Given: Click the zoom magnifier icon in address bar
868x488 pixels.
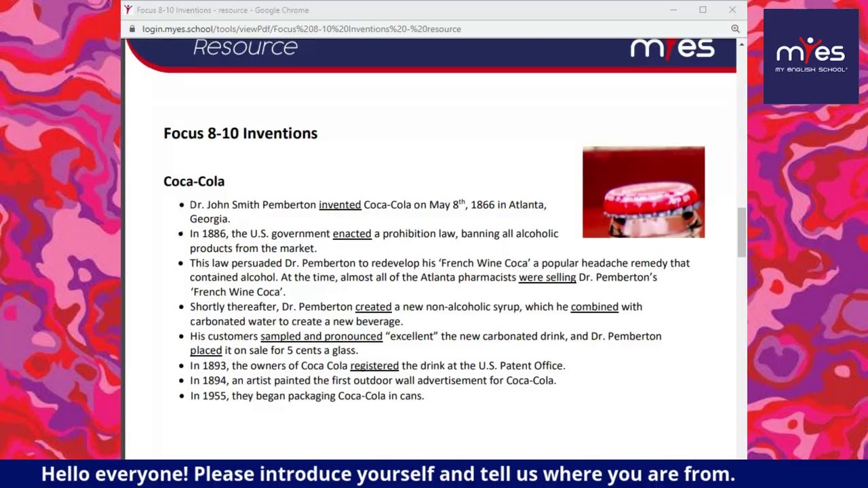Looking at the screenshot, I should pyautogui.click(x=735, y=28).
